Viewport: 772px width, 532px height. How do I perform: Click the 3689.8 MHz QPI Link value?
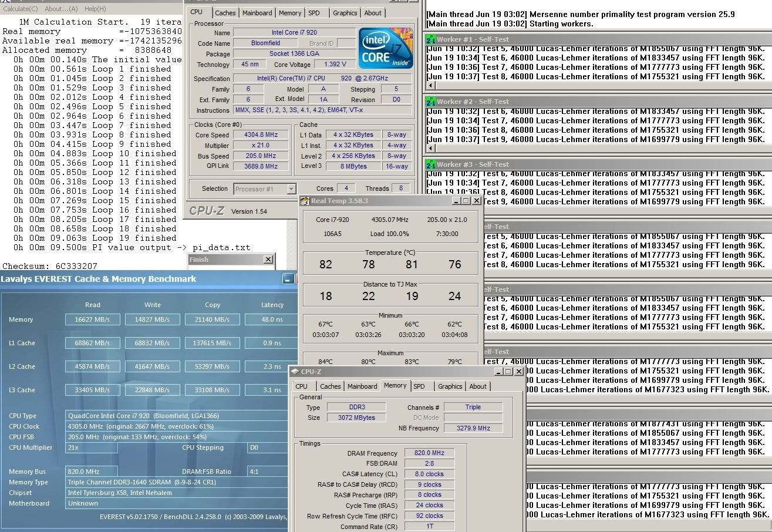point(261,167)
